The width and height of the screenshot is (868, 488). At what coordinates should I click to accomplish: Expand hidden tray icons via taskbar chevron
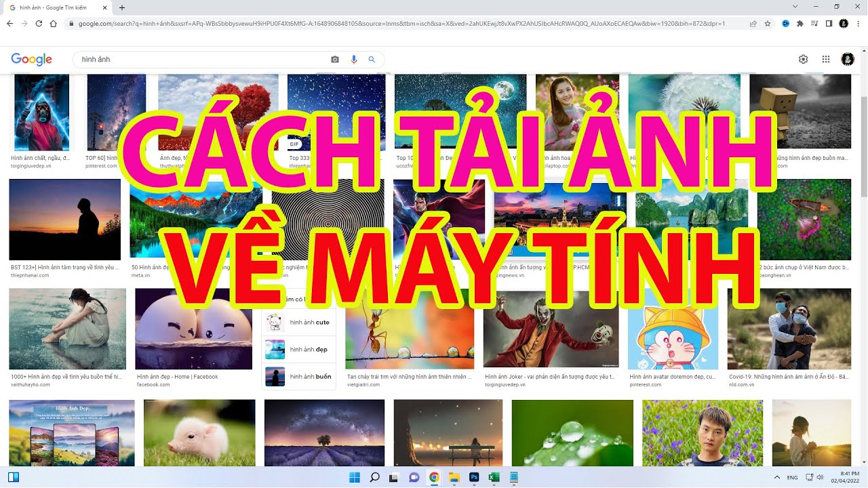coord(777,477)
